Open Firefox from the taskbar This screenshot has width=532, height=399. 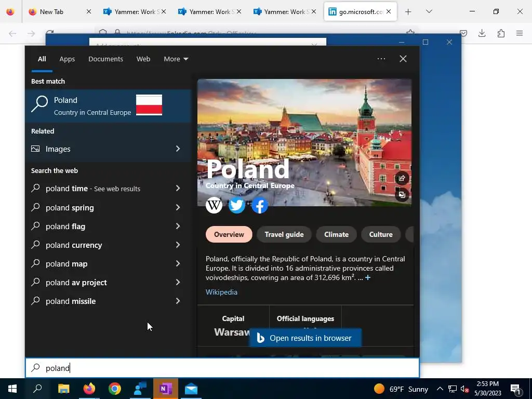point(89,389)
